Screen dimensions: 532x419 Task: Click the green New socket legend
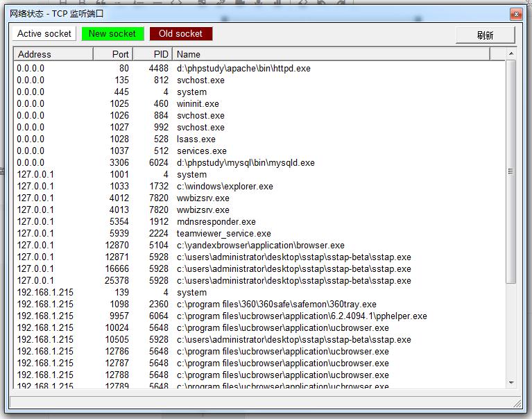coord(112,33)
